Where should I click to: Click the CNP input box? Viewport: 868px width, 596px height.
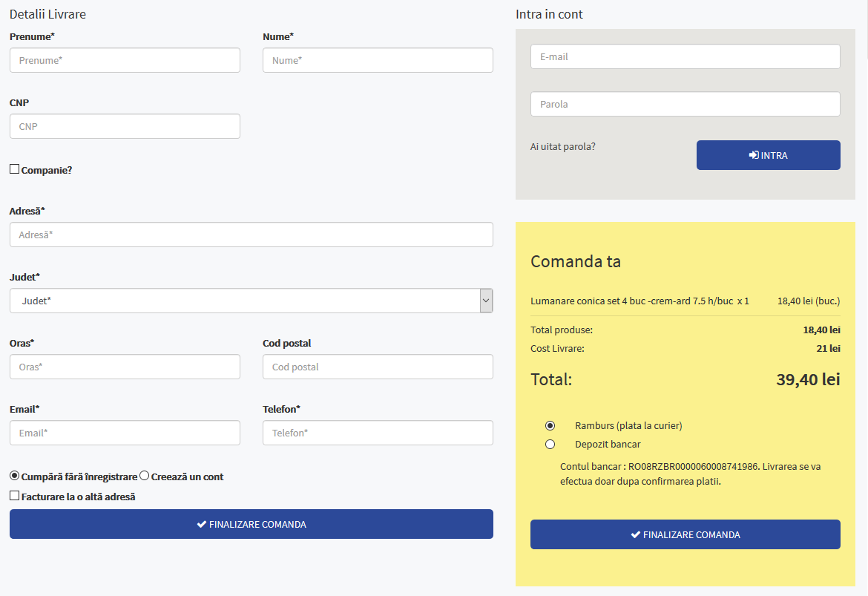[125, 126]
